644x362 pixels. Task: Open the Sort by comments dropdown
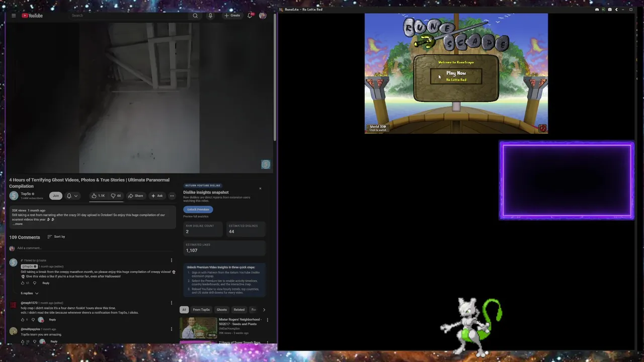click(56, 237)
